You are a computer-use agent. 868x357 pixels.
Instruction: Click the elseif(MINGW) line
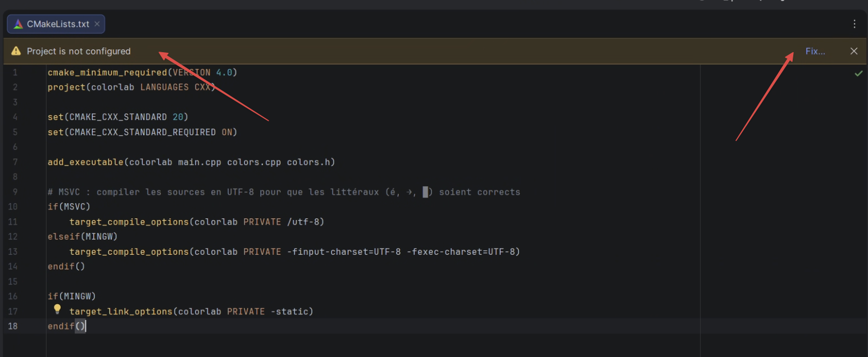tap(83, 237)
